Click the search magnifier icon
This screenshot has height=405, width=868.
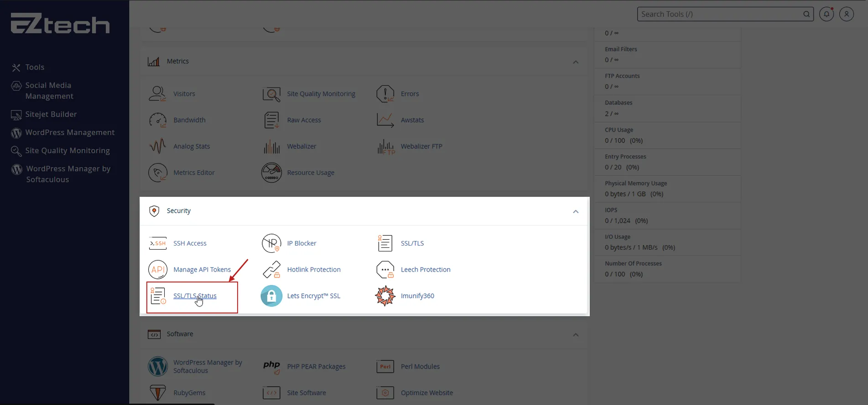[806, 14]
